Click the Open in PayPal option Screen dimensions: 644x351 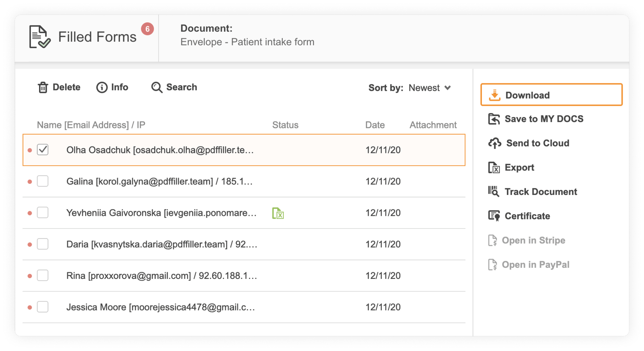point(535,265)
